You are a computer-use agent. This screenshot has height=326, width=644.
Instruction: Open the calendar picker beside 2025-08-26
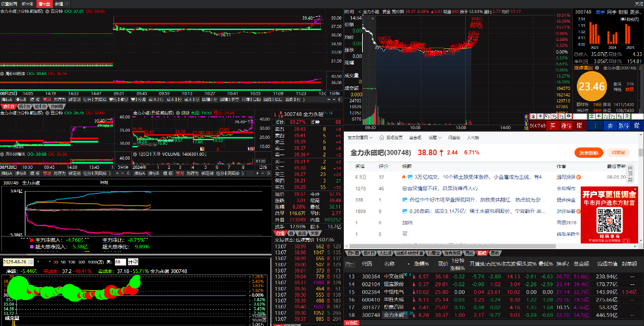31,261
